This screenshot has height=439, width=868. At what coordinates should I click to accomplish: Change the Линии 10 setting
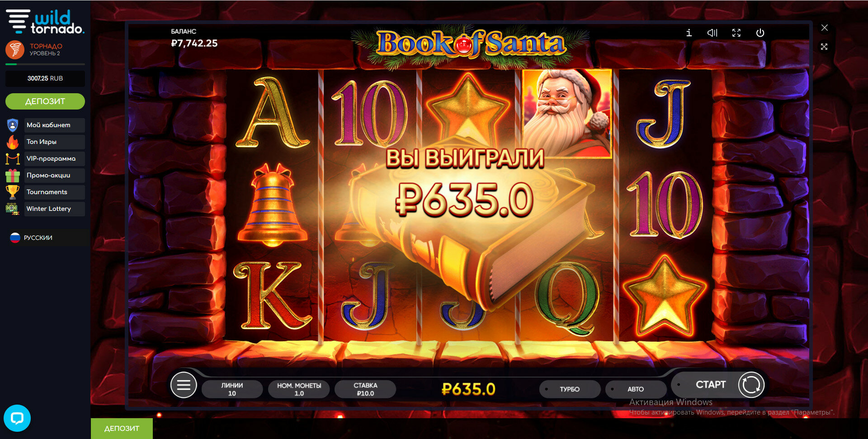click(x=232, y=389)
